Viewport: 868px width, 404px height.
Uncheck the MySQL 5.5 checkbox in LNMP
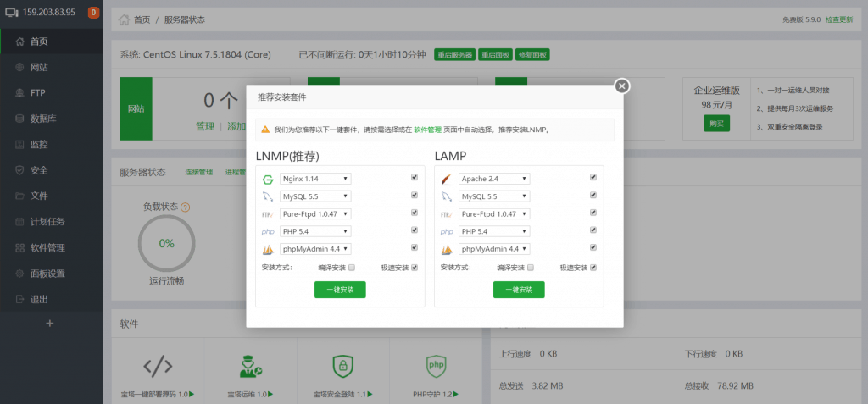(415, 196)
